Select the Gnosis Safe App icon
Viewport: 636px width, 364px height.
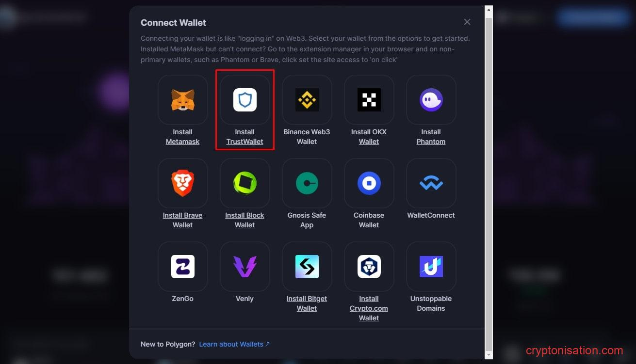307,183
